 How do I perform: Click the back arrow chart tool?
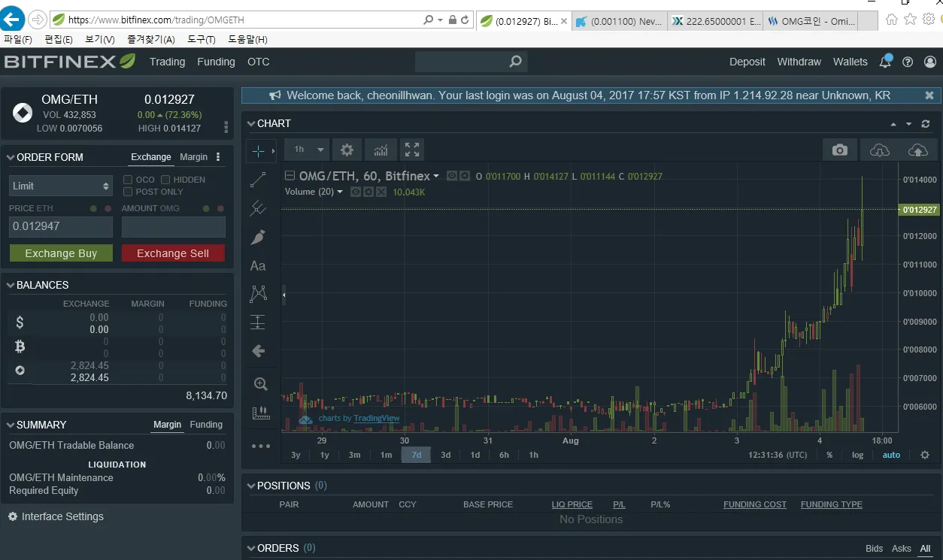pyautogui.click(x=258, y=351)
